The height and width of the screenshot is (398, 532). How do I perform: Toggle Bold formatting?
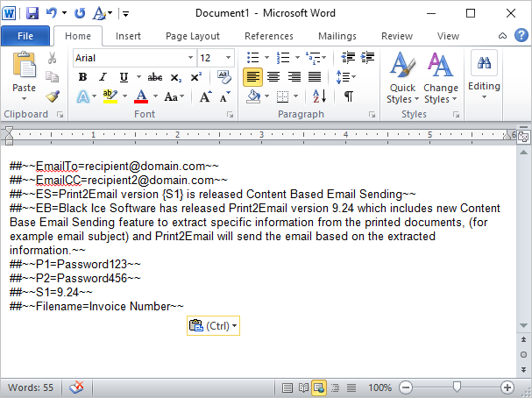click(82, 77)
